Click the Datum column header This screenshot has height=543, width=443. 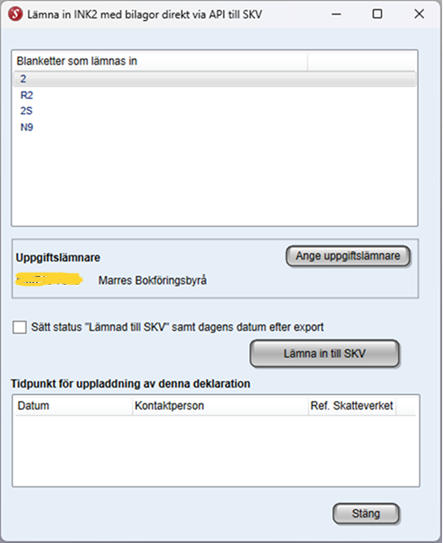(x=73, y=406)
